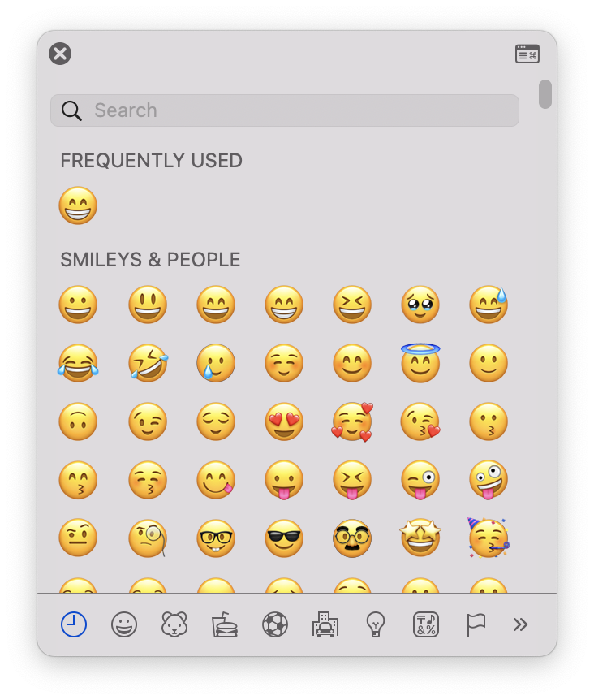
Task: Select the Flags category icon
Action: tap(476, 624)
